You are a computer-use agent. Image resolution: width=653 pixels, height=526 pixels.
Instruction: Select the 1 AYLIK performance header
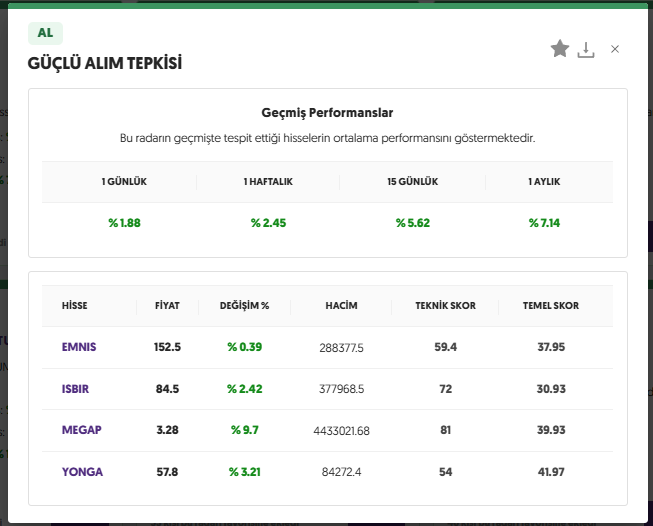(544, 182)
